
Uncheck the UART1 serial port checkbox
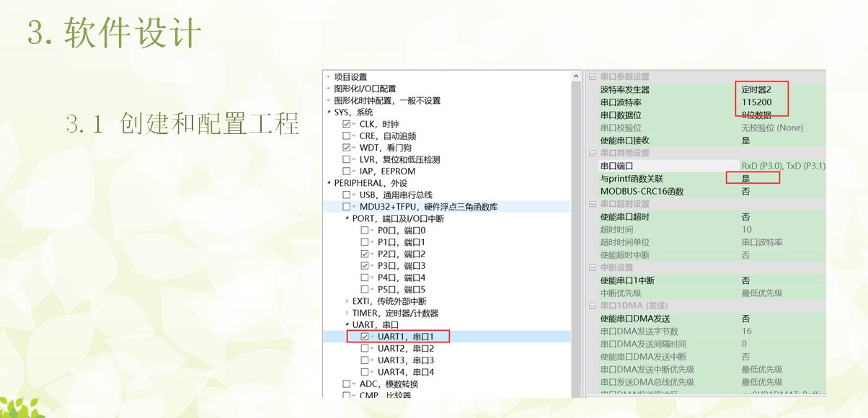pyautogui.click(x=365, y=337)
